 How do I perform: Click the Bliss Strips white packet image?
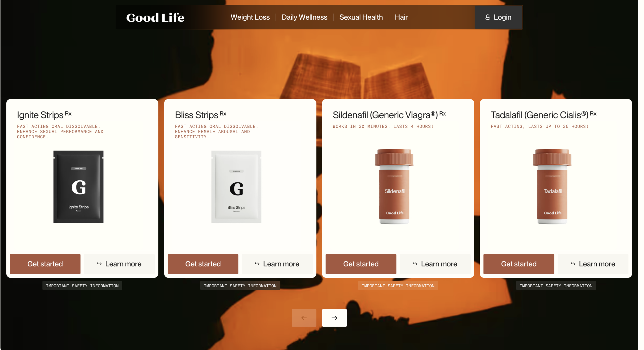pos(236,186)
